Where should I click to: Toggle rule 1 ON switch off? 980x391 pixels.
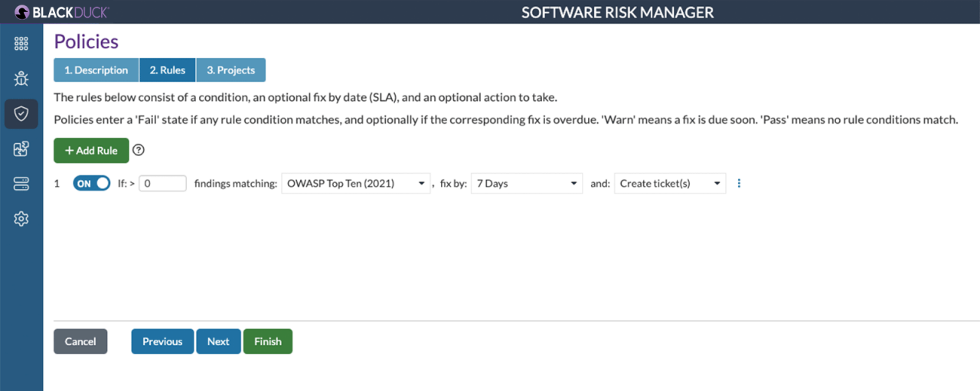(92, 184)
